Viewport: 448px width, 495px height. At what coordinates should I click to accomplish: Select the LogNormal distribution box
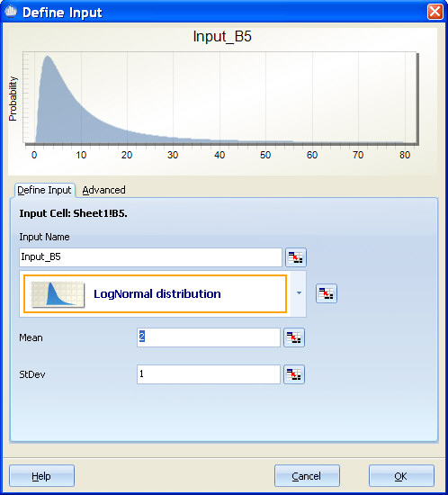[x=155, y=294]
